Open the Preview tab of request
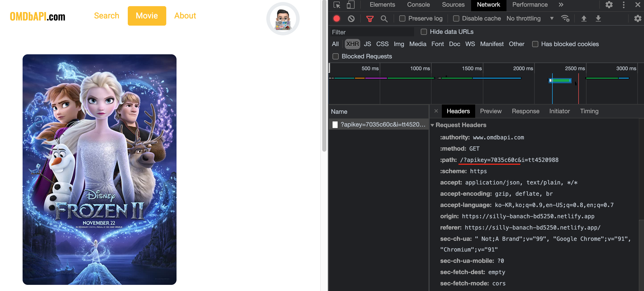The width and height of the screenshot is (644, 291). 491,111
